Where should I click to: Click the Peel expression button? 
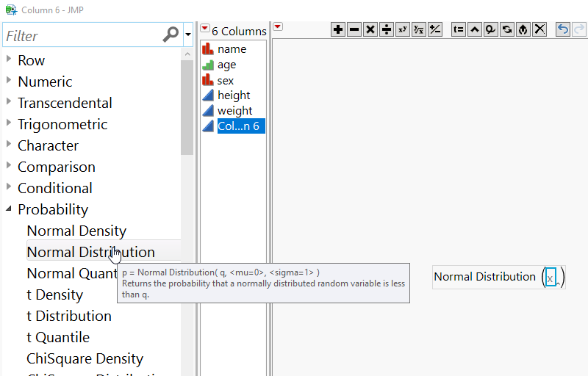coord(523,29)
